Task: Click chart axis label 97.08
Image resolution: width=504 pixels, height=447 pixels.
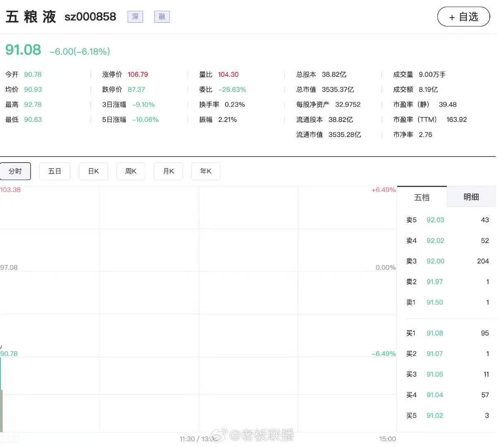Action: click(x=9, y=267)
